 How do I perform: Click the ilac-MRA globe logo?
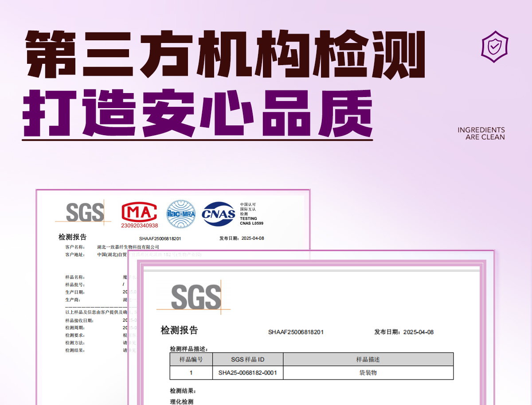181,214
